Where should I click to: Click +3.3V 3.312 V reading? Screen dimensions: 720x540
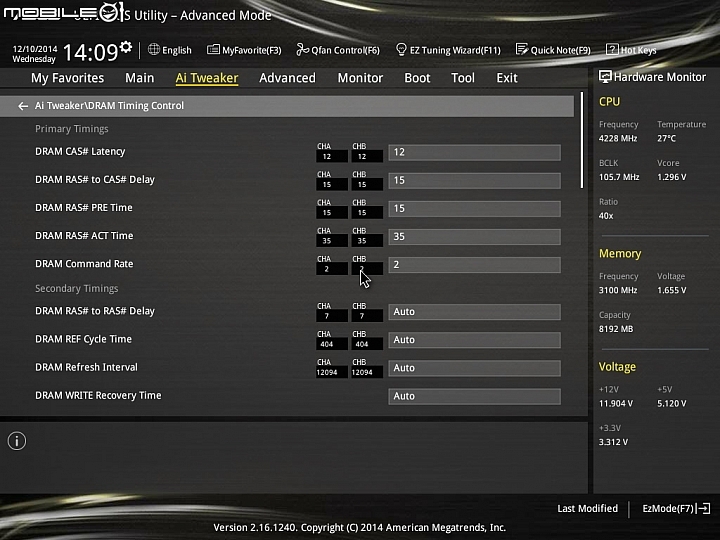point(613,442)
